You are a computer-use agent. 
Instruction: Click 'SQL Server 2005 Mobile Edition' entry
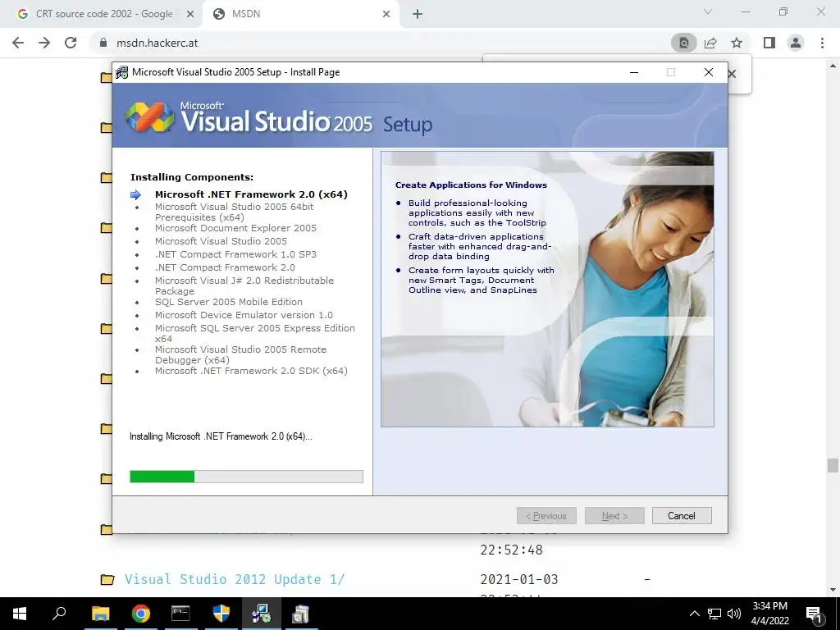click(229, 302)
